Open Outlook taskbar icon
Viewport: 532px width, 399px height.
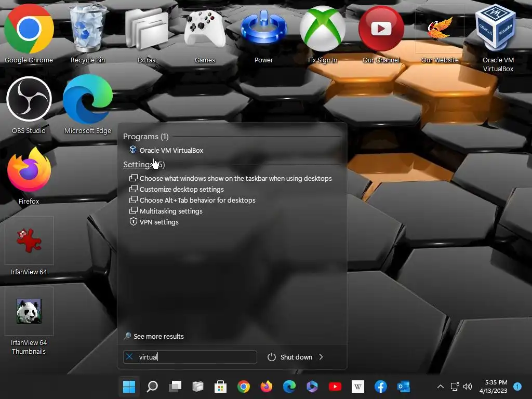tap(403, 387)
